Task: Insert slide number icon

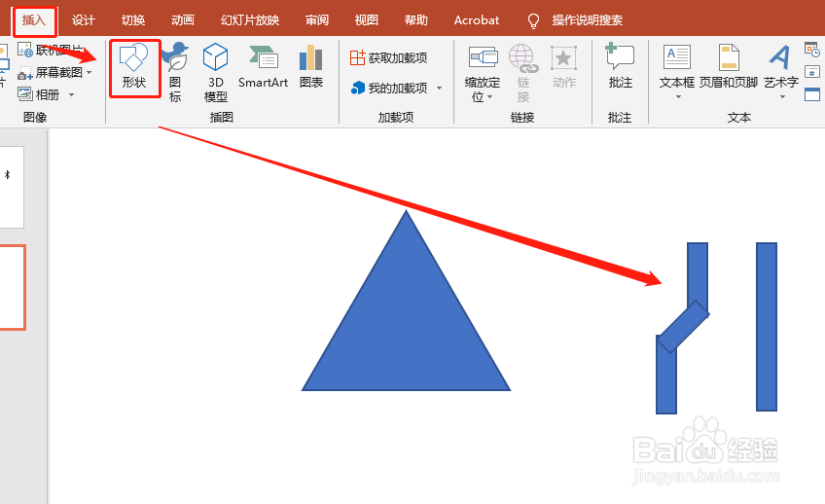Action: [x=812, y=72]
